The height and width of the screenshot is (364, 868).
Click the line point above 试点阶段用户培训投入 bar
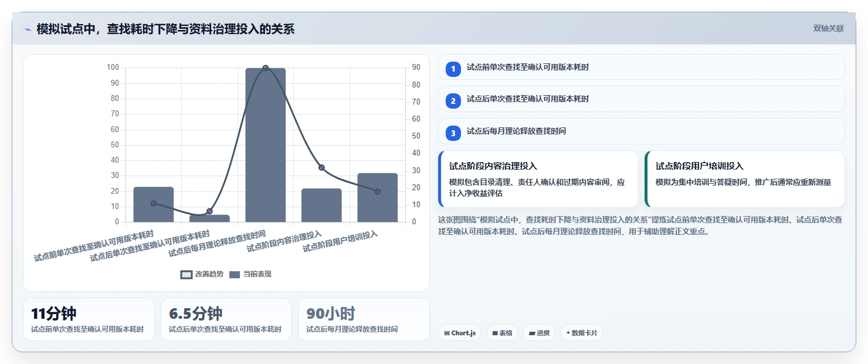[378, 191]
